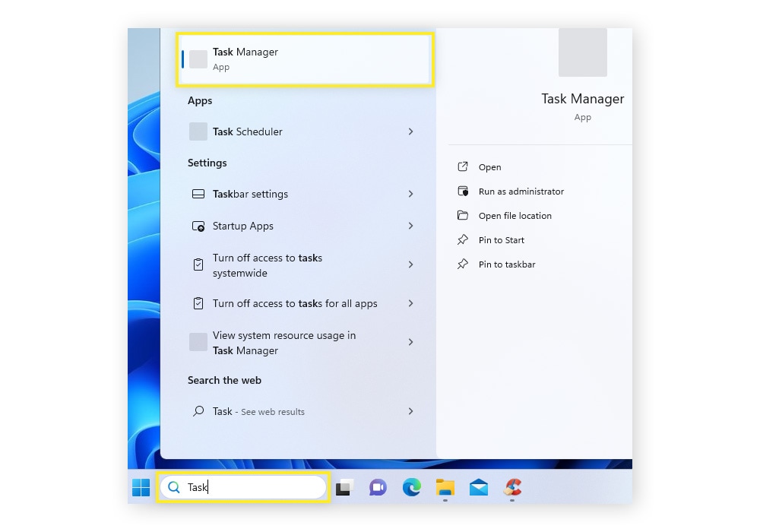Image resolution: width=760 pixels, height=532 pixels.
Task: Open the Startup Apps settings icon
Action: coord(198,226)
